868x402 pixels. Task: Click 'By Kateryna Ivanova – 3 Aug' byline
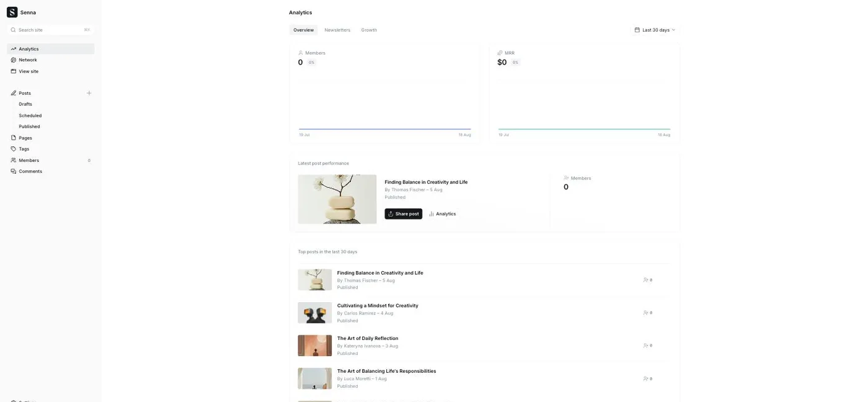[x=368, y=346]
